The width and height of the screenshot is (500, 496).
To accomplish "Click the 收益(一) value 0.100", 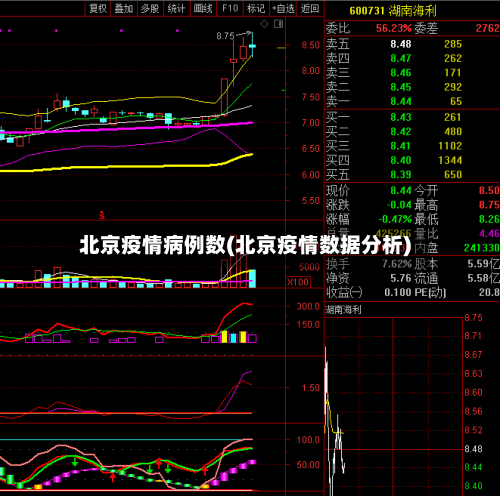I will [x=398, y=292].
